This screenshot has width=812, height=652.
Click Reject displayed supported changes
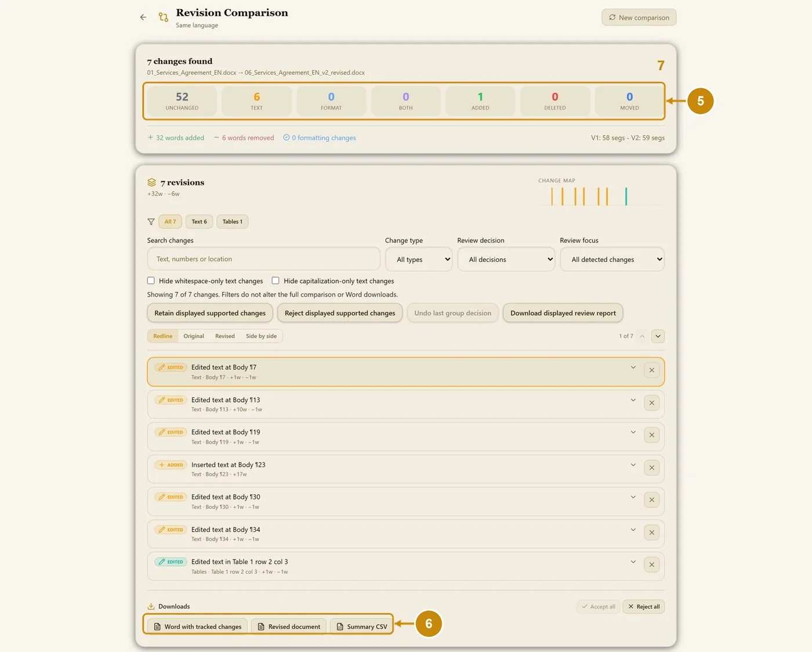[x=340, y=313]
